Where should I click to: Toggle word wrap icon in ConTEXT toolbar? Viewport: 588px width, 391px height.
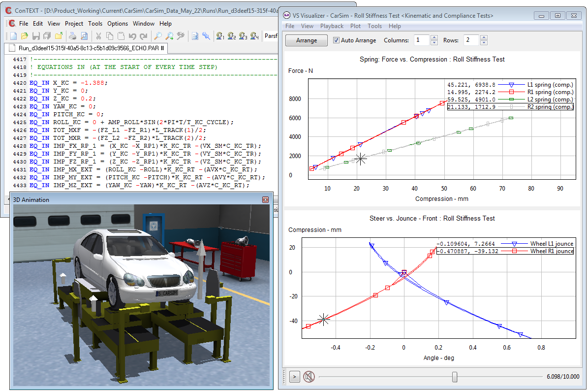tap(195, 36)
